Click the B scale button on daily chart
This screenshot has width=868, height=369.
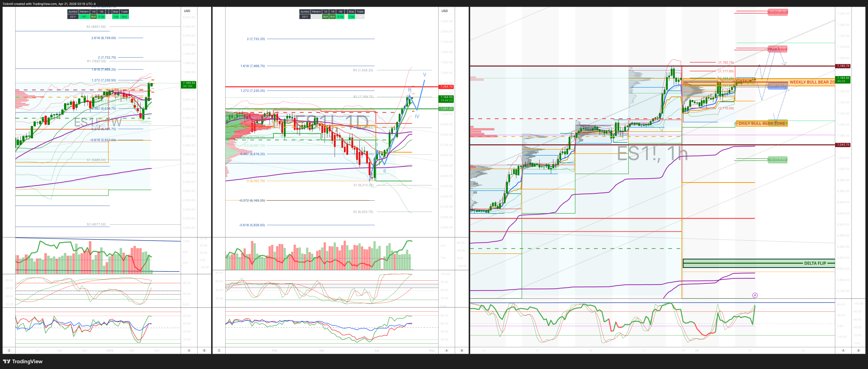coord(462,350)
